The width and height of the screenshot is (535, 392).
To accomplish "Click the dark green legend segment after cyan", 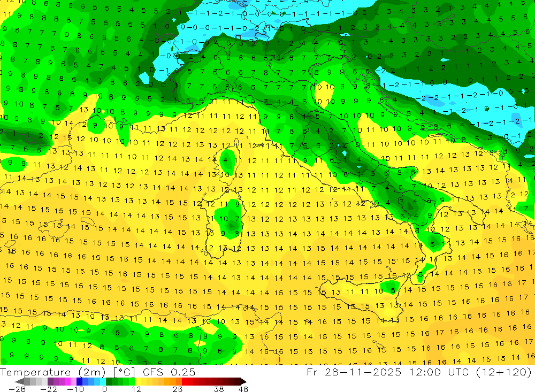I will click(x=109, y=381).
